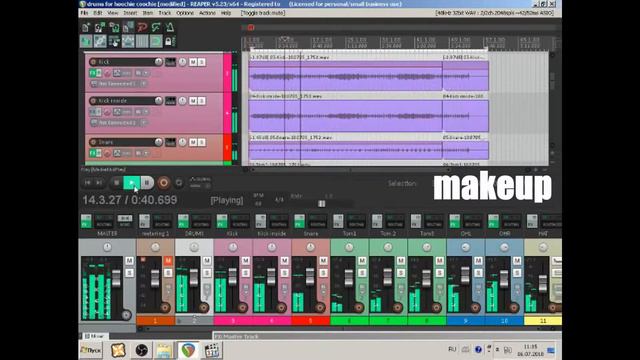
Task: Mute MASTER channel in mixer
Action: coord(129,261)
